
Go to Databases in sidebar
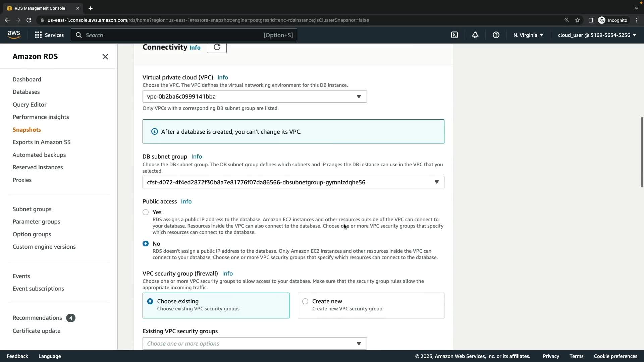click(x=26, y=92)
